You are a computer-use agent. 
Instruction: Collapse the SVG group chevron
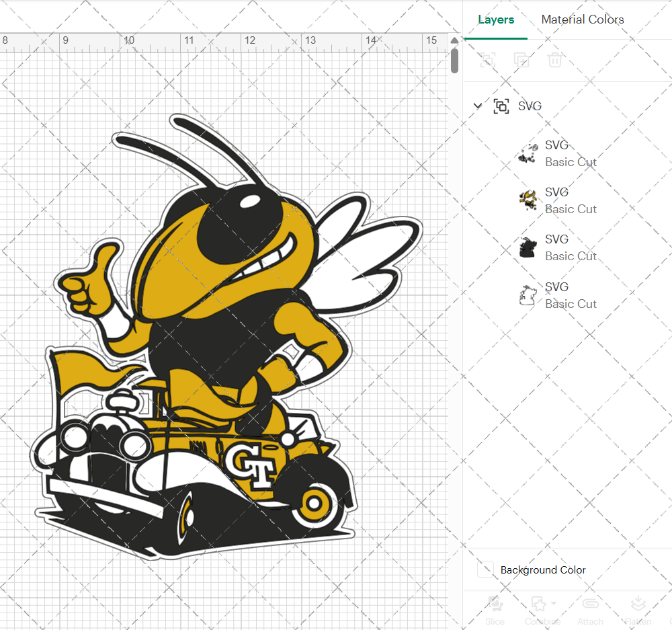pyautogui.click(x=477, y=106)
